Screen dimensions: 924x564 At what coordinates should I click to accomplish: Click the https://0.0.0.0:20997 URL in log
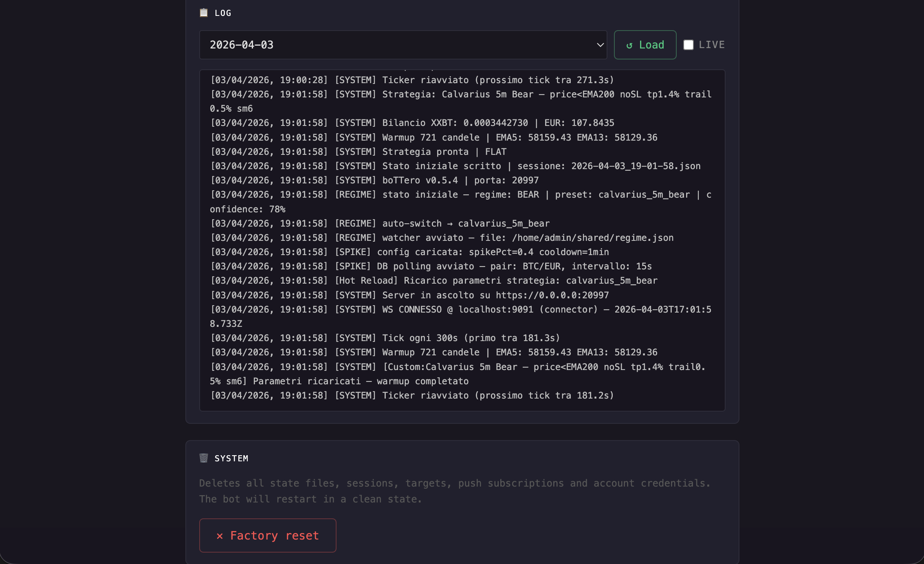pos(552,295)
